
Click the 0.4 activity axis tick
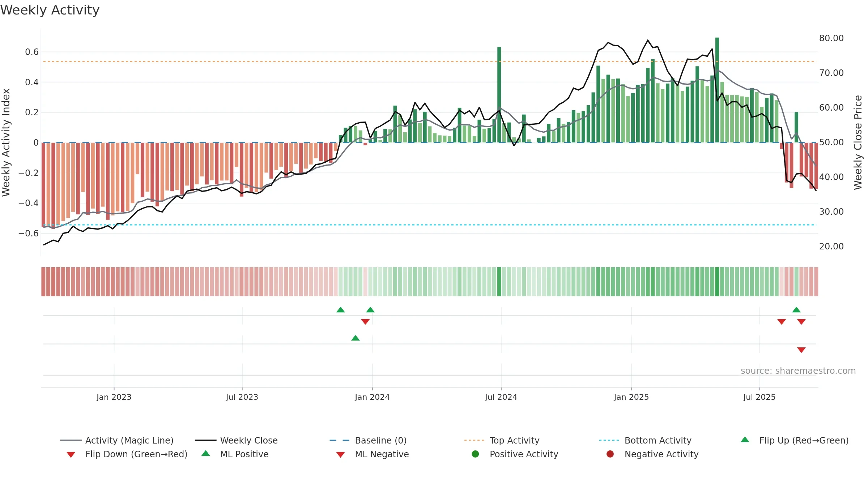pyautogui.click(x=32, y=82)
